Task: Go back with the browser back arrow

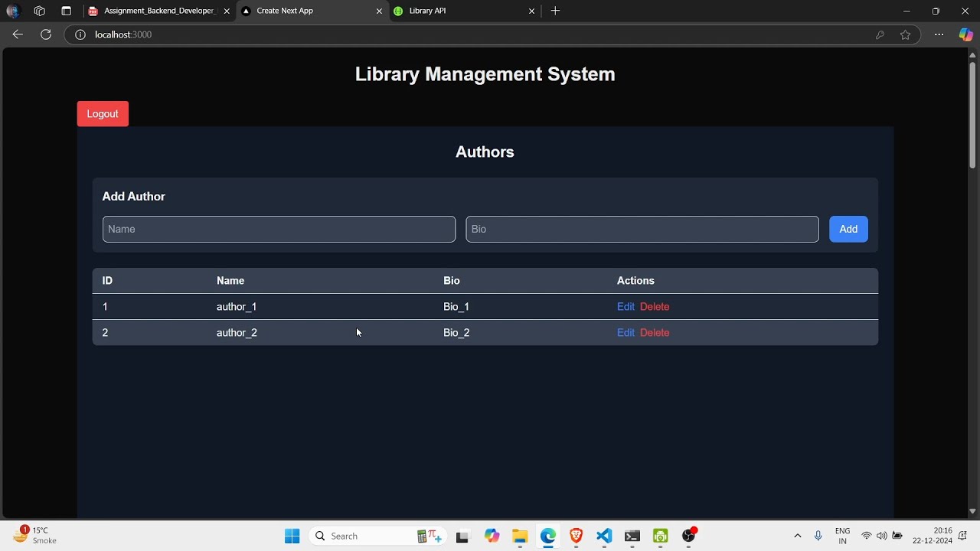Action: [x=18, y=34]
